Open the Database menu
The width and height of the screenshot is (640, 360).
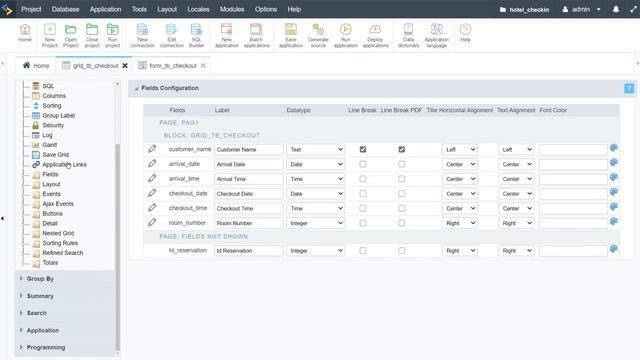(x=65, y=9)
